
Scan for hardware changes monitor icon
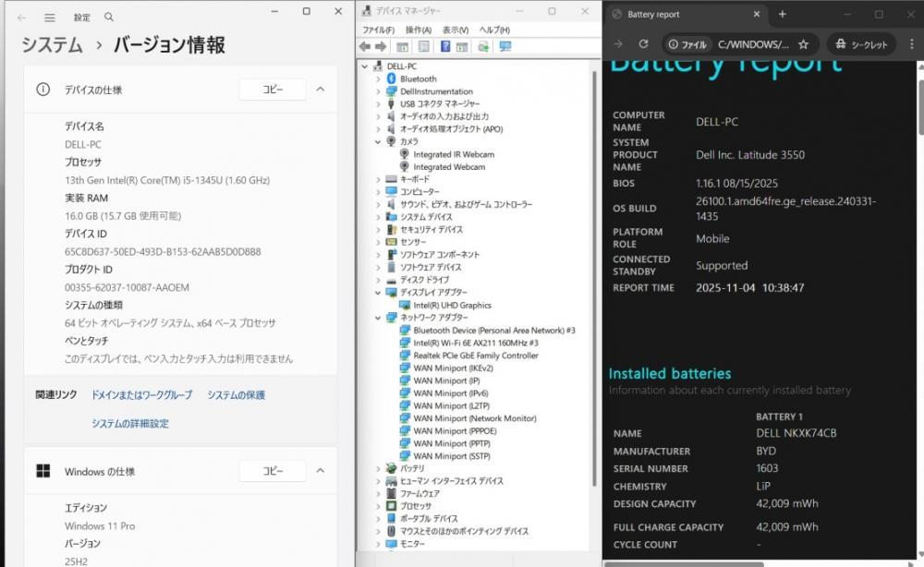505,46
